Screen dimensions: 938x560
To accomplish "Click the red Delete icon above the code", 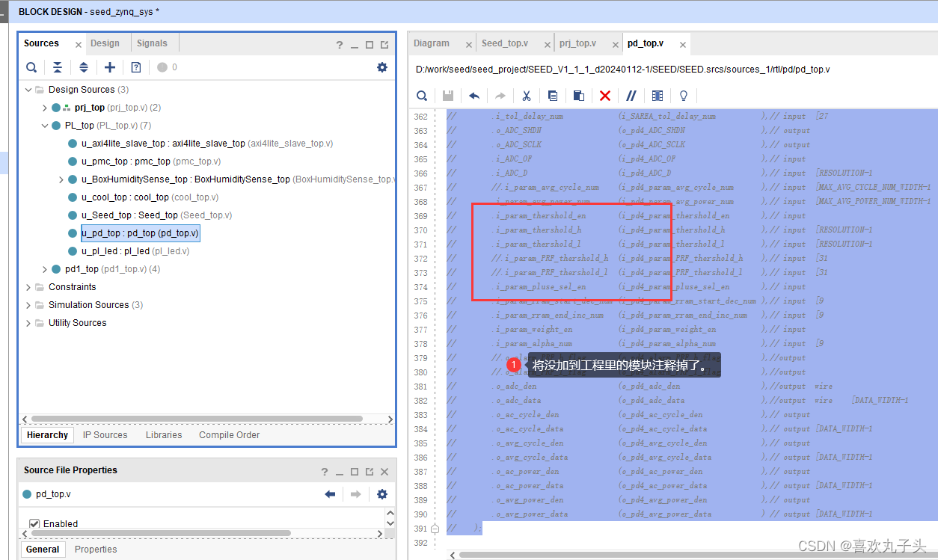I will click(x=605, y=96).
